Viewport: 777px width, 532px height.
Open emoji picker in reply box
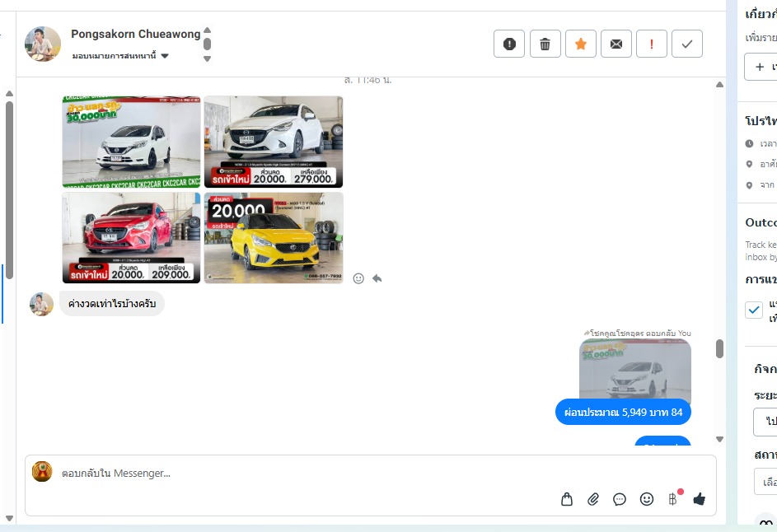(x=647, y=499)
